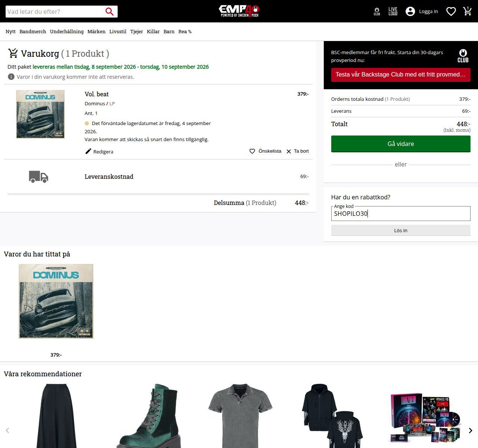The width and height of the screenshot is (478, 448).
Task: Open the Underhållning menu
Action: pos(67,32)
